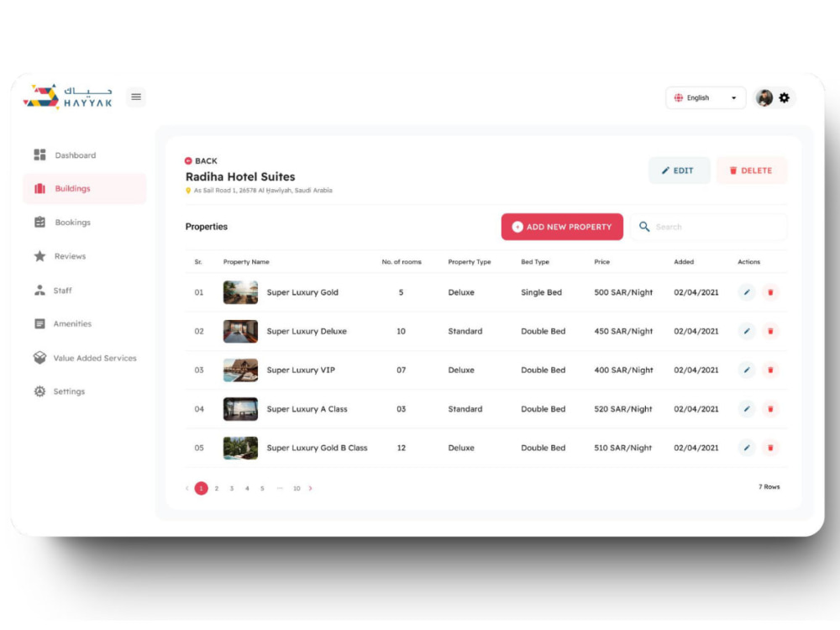Open Dashboard in the sidebar
Screen dimensions: 840x630
point(66,155)
